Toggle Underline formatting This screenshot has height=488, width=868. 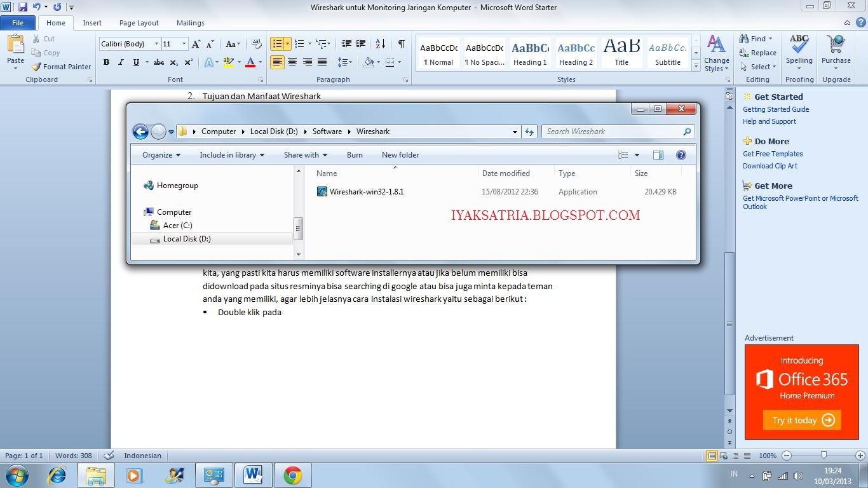(x=136, y=62)
